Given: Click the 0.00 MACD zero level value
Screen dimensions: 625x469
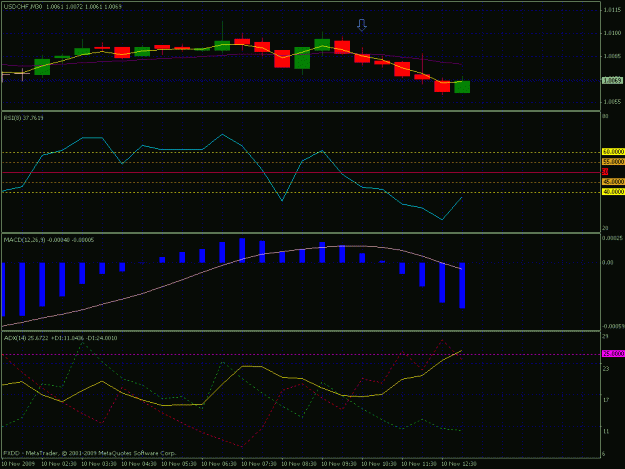Looking at the screenshot, I should 607,263.
